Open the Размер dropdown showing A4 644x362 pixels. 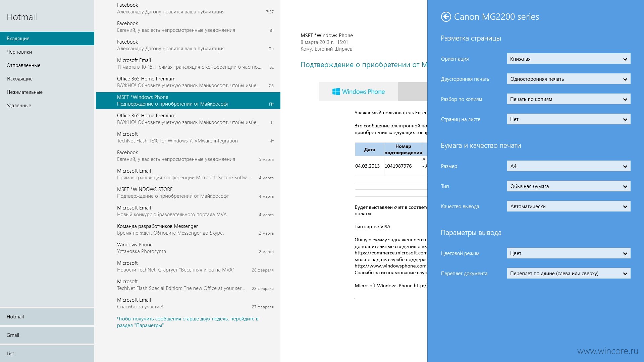click(x=569, y=166)
